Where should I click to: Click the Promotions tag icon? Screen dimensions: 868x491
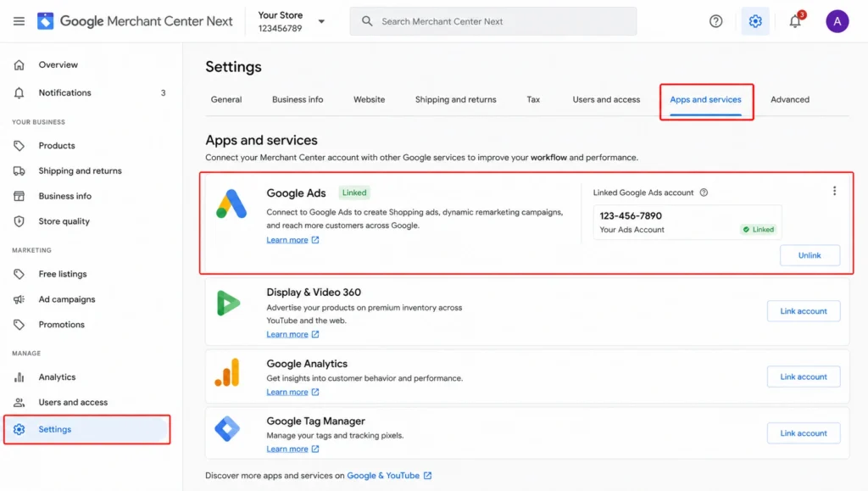[19, 325]
